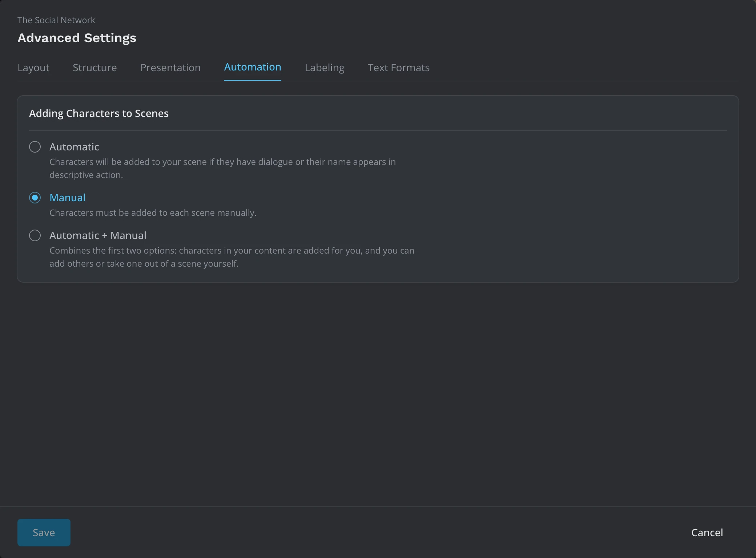
Task: Click the description starting 'Combines the first two options'
Action: pos(232,257)
